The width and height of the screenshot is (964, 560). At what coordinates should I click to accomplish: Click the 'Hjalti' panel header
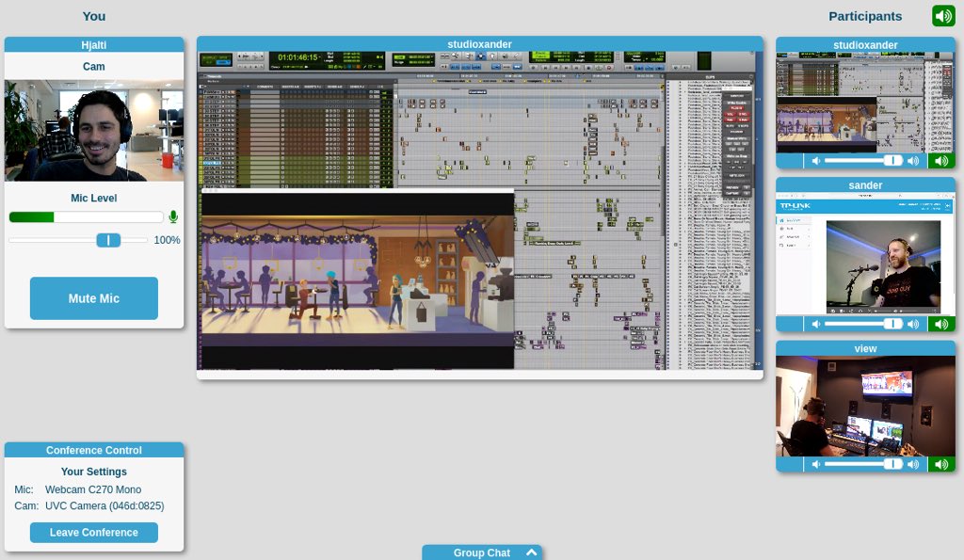pos(94,44)
